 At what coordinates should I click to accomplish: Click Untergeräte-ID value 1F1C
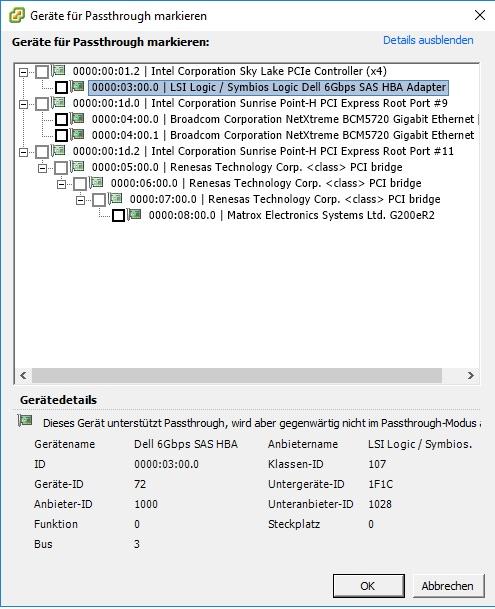(380, 484)
